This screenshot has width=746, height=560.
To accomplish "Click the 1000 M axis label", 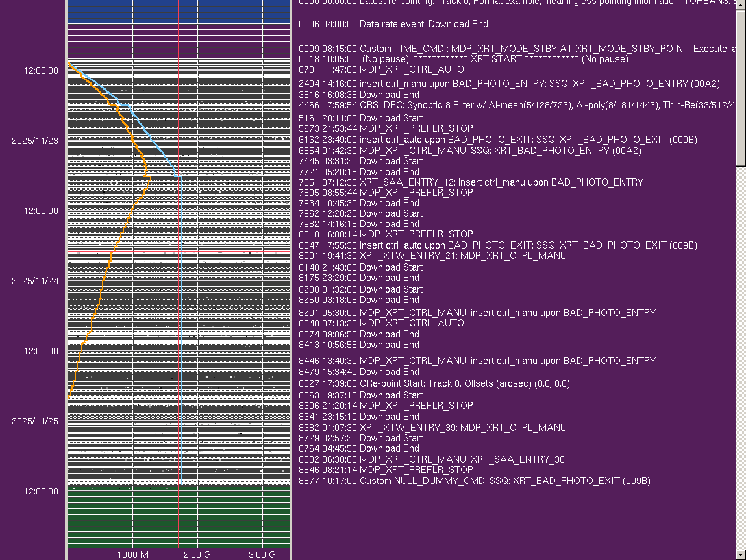I will [x=133, y=555].
